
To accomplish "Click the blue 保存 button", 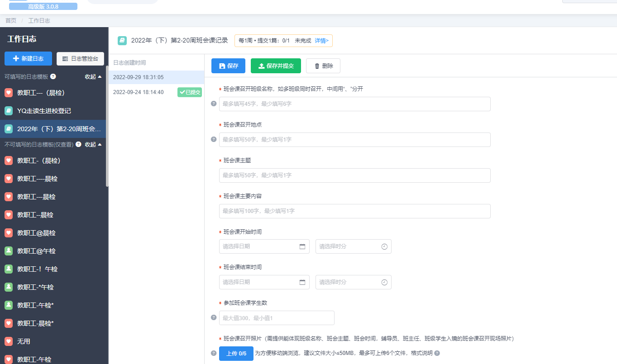I will coord(228,66).
